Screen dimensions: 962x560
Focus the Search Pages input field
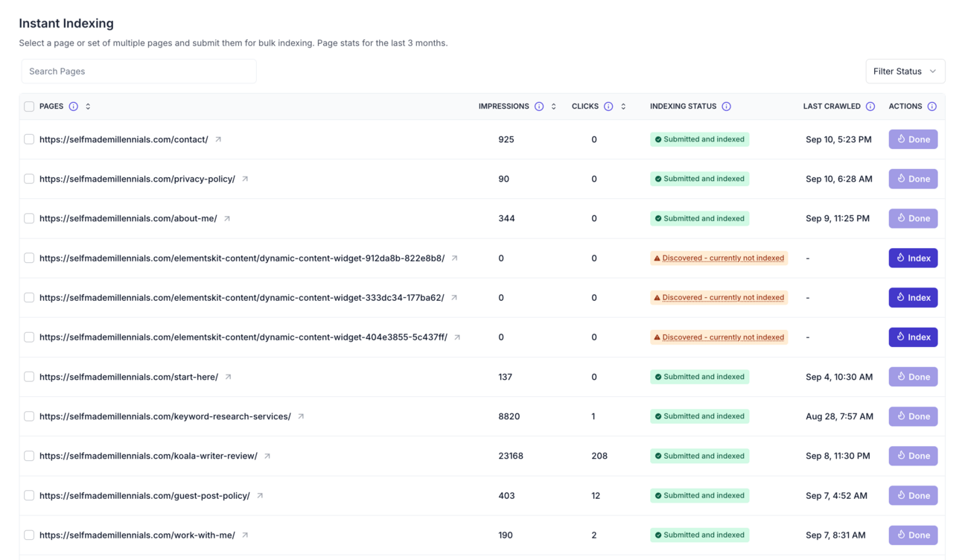pyautogui.click(x=139, y=71)
